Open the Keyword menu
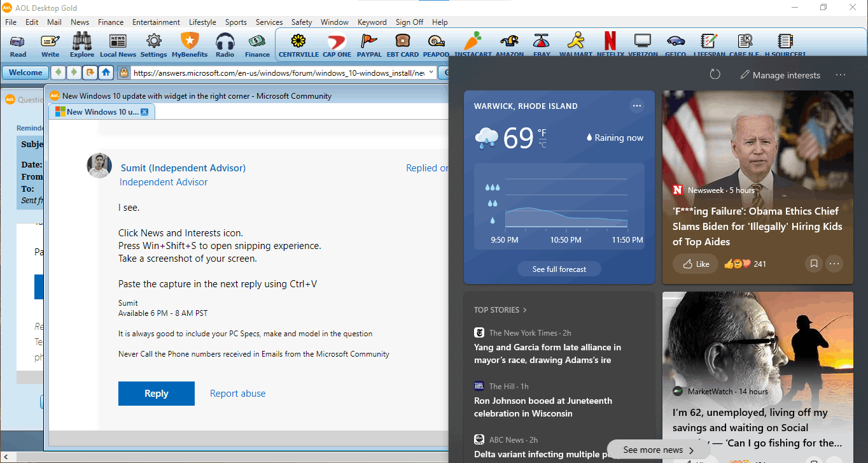Image resolution: width=868 pixels, height=463 pixels. coord(372,22)
